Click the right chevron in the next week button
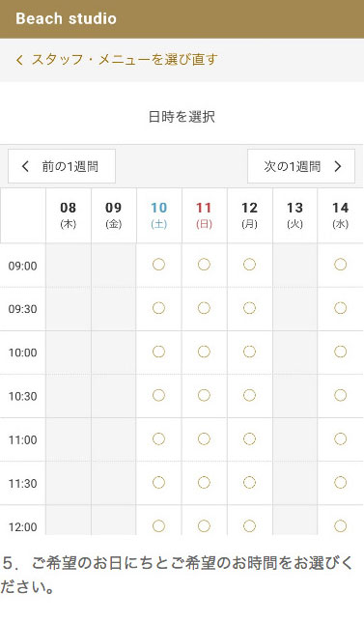The image size is (364, 621). [x=338, y=166]
